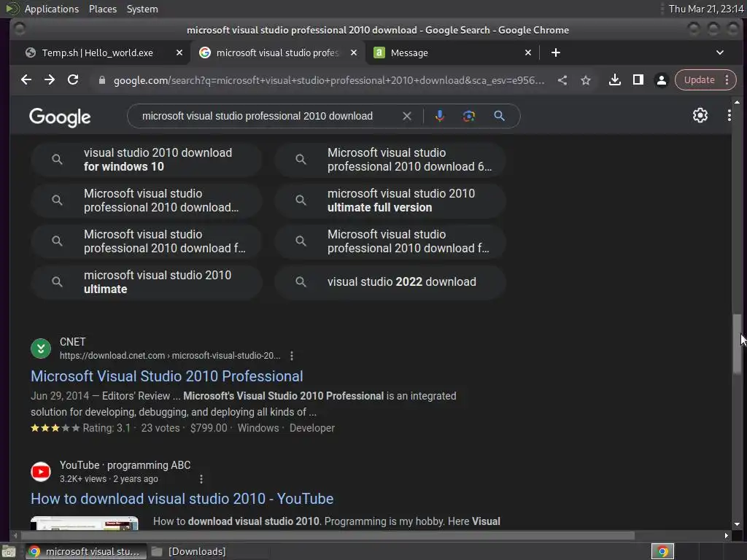Open Chrome three-dot menu next to Update
747x560 pixels.
coord(727,80)
